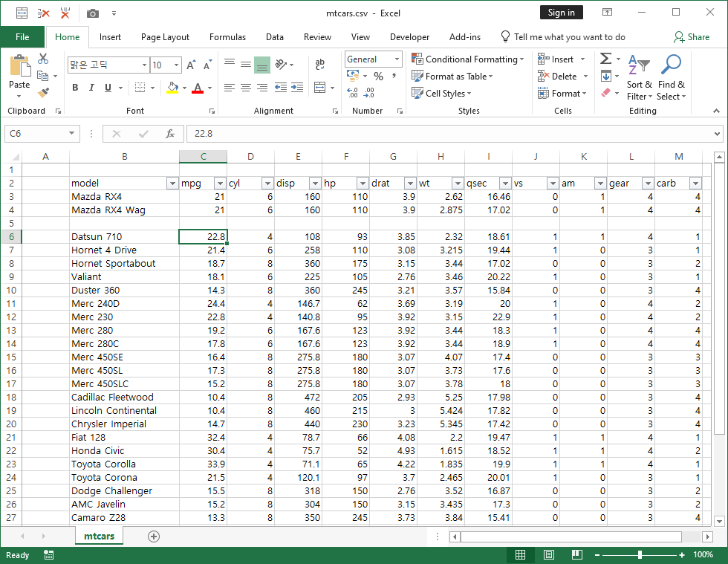Toggle Middle Align vertical alignment

[246, 64]
